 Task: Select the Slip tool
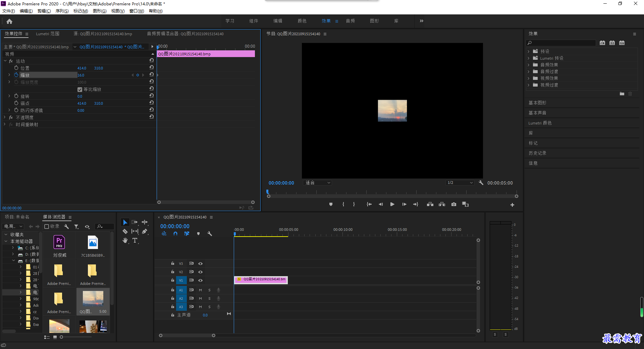135,231
